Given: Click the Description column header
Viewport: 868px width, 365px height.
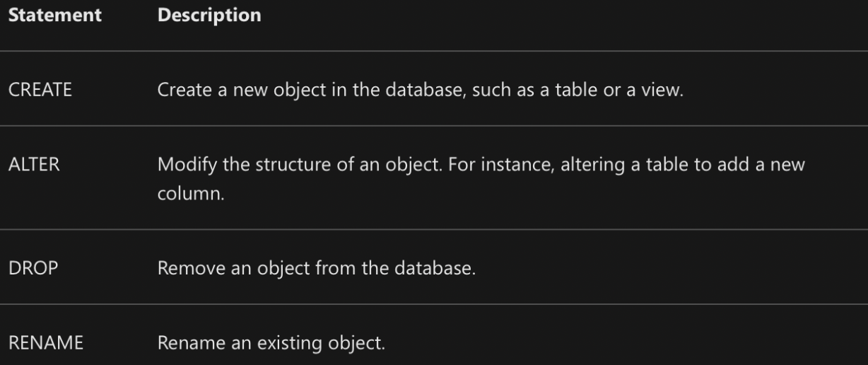Looking at the screenshot, I should point(209,14).
